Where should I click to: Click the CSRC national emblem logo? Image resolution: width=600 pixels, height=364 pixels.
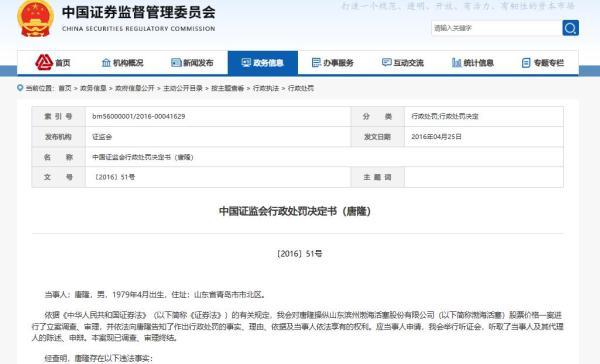[x=35, y=19]
